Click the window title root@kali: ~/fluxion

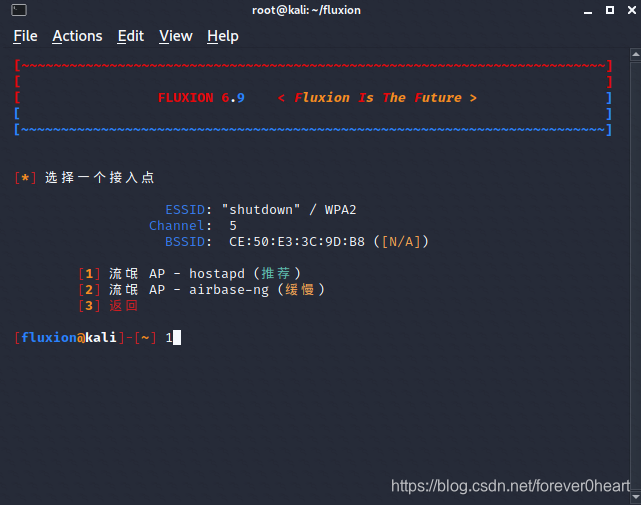pos(306,10)
